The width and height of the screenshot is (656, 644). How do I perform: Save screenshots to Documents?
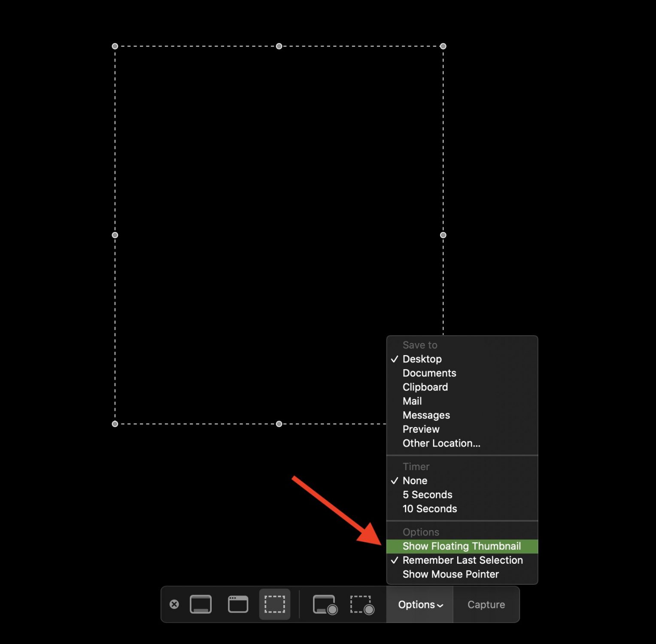(x=429, y=373)
